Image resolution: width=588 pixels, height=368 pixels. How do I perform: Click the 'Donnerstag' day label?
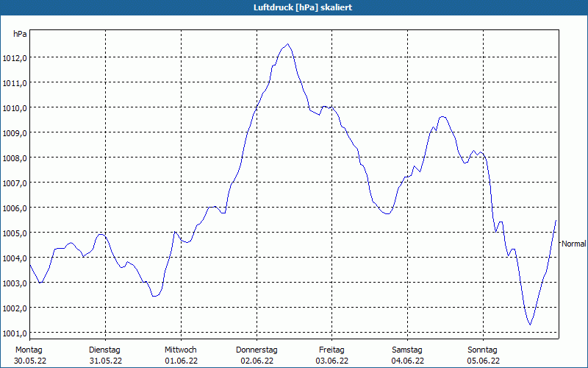pyautogui.click(x=257, y=350)
